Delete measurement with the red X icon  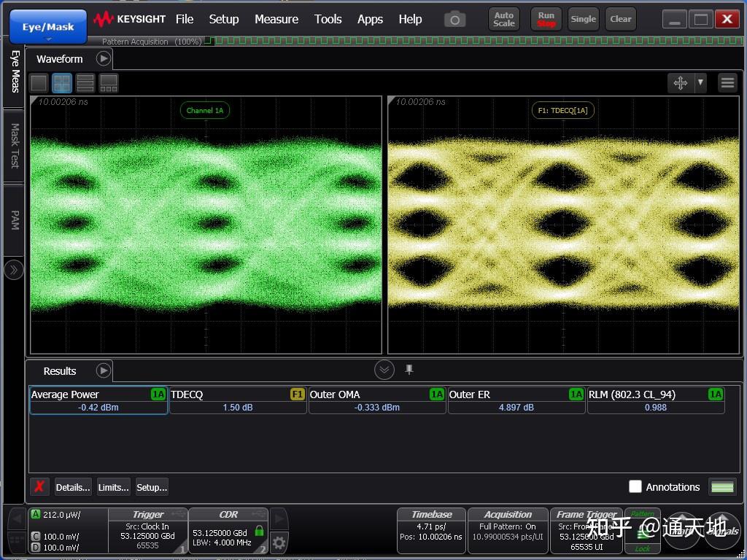coord(39,486)
